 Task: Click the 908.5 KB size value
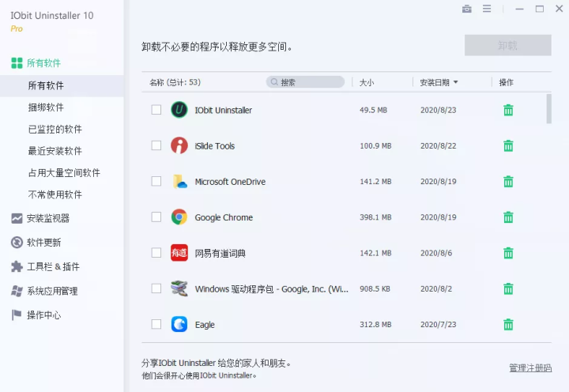(375, 288)
